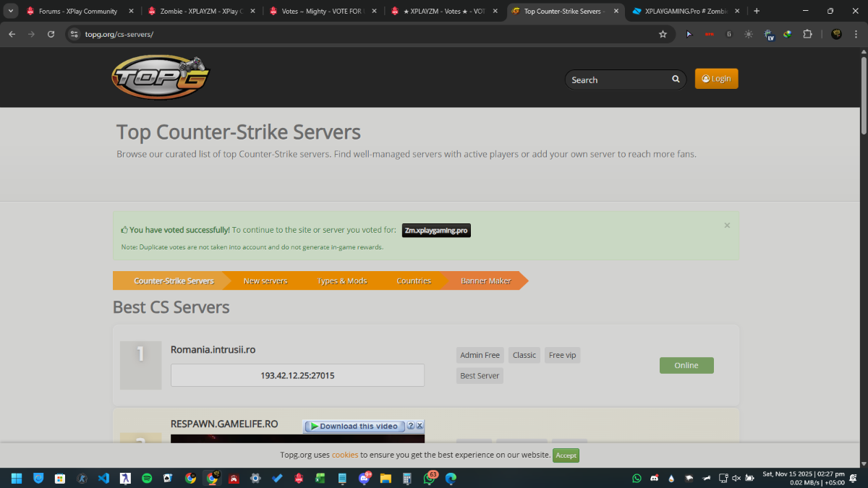Switch to the Forums - XPlay Community tab
The height and width of the screenshot is (488, 868).
tap(77, 11)
